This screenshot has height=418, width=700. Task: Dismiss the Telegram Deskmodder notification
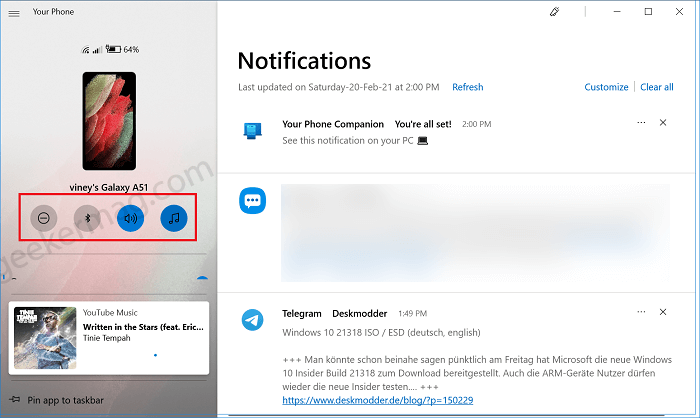[x=663, y=312]
